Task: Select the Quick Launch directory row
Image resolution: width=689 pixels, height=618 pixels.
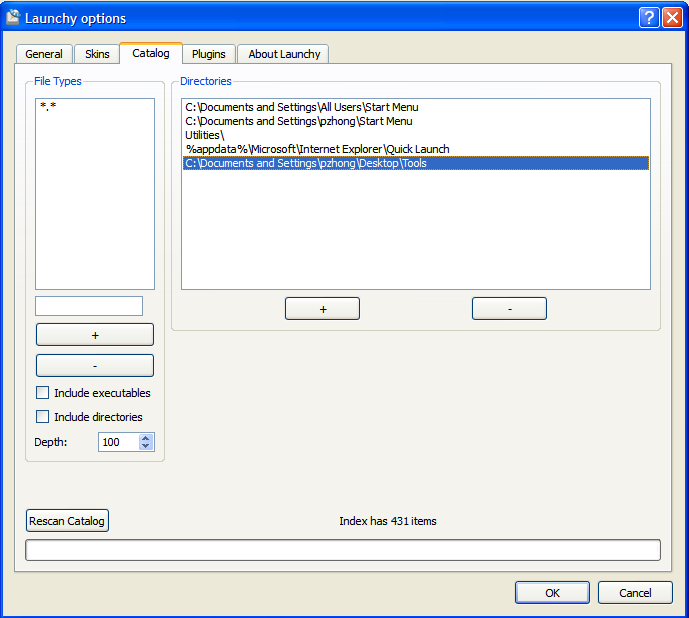Action: [x=416, y=149]
